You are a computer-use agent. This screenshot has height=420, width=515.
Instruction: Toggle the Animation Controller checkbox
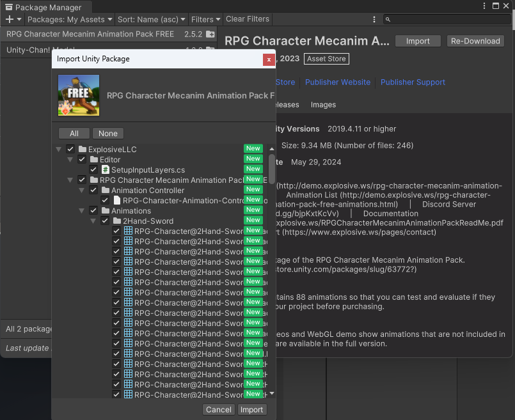point(93,190)
